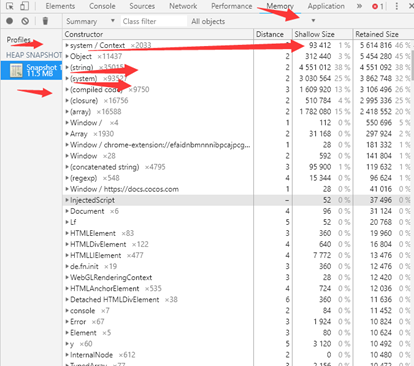
Task: Click the take heap snapshot record button
Action: (x=10, y=21)
